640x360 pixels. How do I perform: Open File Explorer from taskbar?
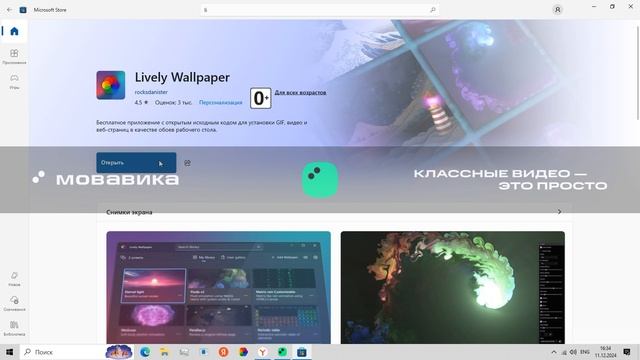[x=164, y=352]
